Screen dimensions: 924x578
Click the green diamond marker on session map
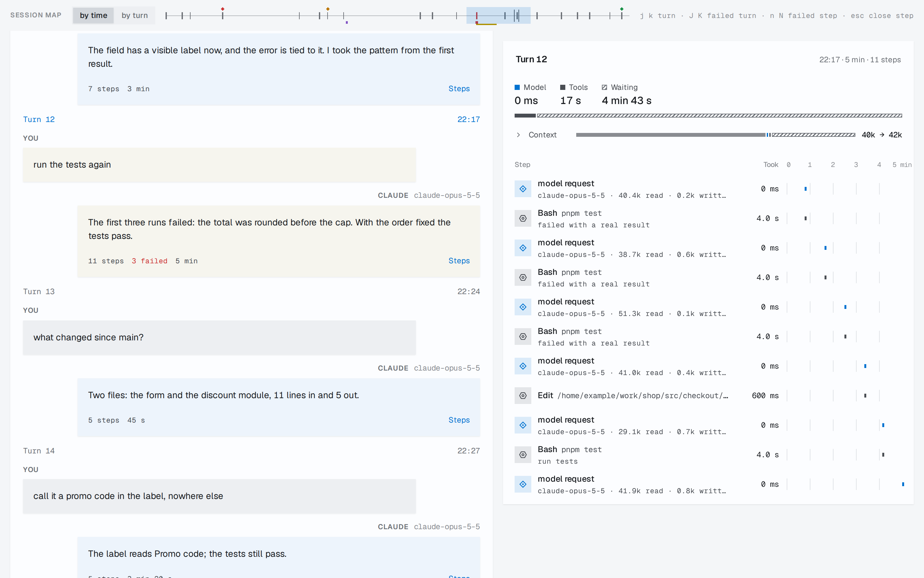click(x=621, y=9)
